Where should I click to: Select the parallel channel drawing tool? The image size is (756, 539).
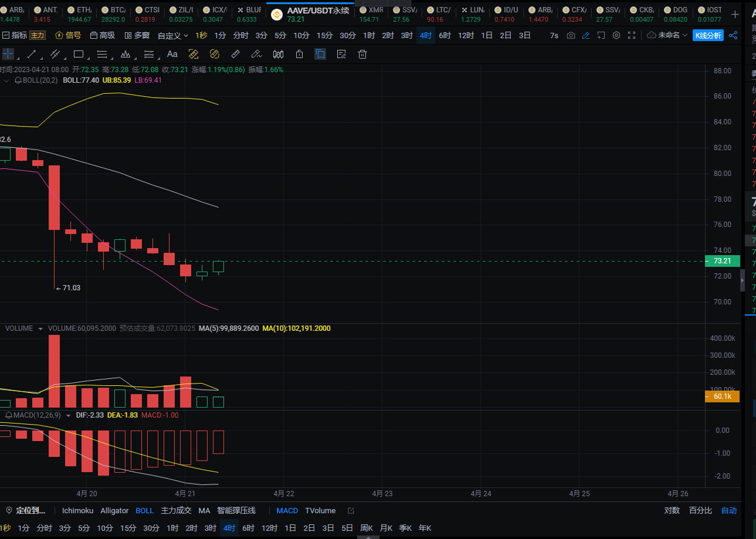point(55,54)
